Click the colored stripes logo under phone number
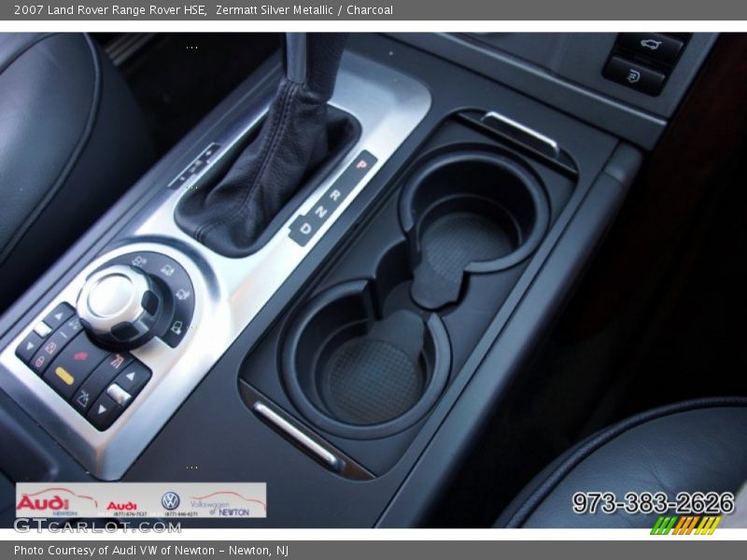The height and width of the screenshot is (560, 747). tap(684, 525)
